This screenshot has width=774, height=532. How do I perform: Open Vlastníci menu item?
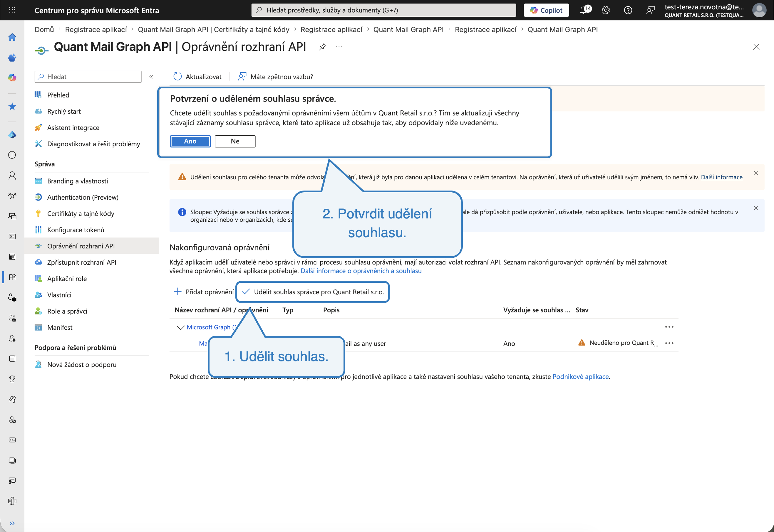(59, 295)
